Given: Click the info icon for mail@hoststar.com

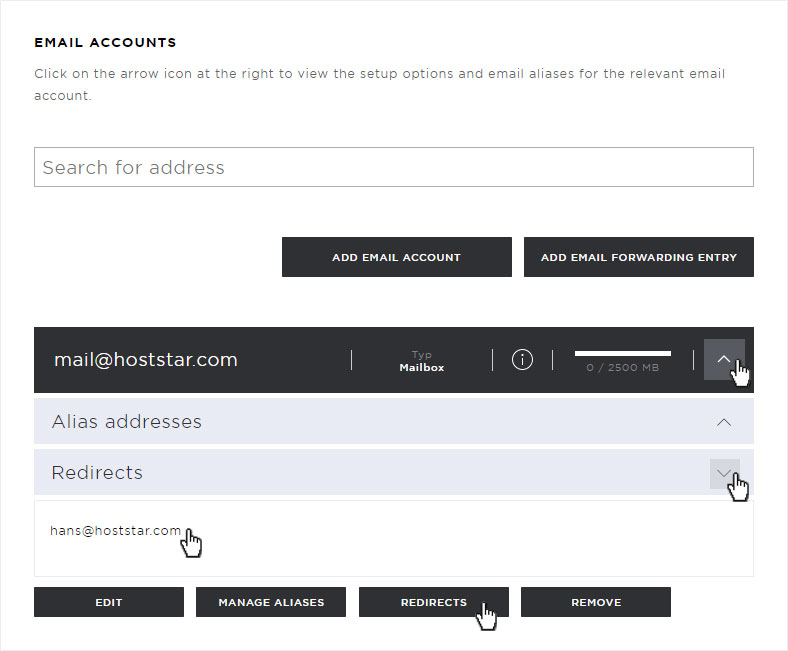Looking at the screenshot, I should click(522, 359).
